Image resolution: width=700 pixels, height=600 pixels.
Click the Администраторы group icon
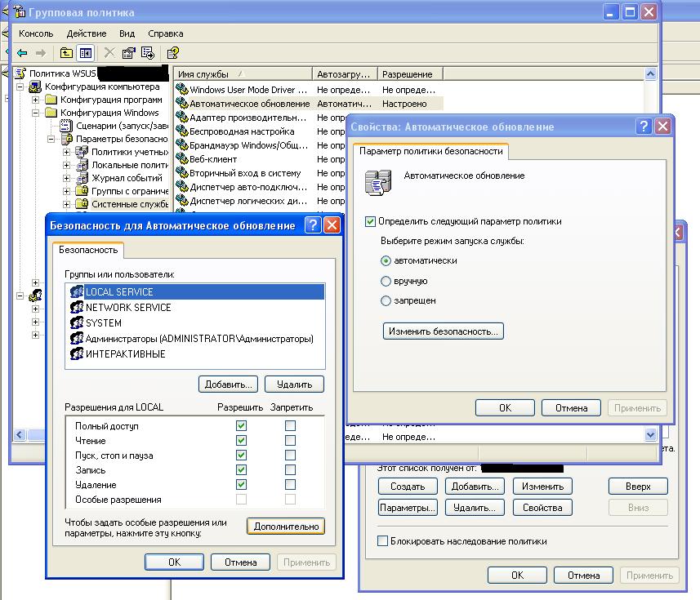point(77,338)
